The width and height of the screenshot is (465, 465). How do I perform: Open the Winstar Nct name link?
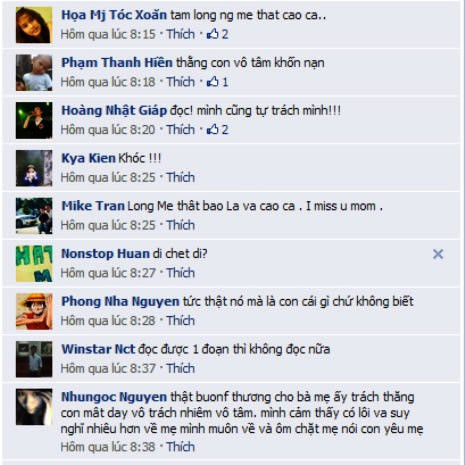click(x=98, y=349)
